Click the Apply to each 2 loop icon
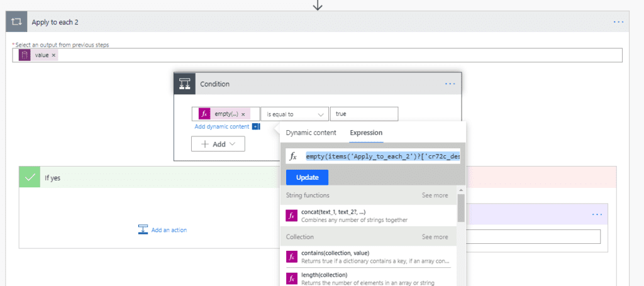The image size is (644, 286). pyautogui.click(x=16, y=22)
